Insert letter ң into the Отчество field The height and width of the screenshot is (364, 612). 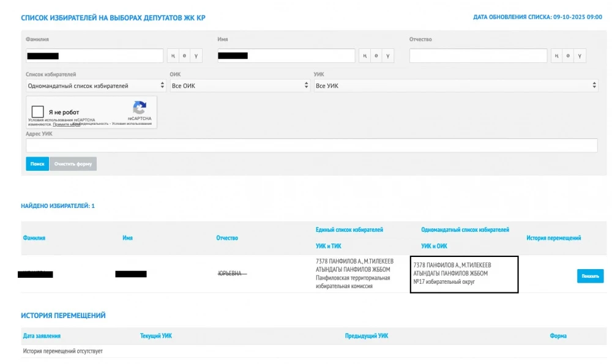click(x=558, y=56)
